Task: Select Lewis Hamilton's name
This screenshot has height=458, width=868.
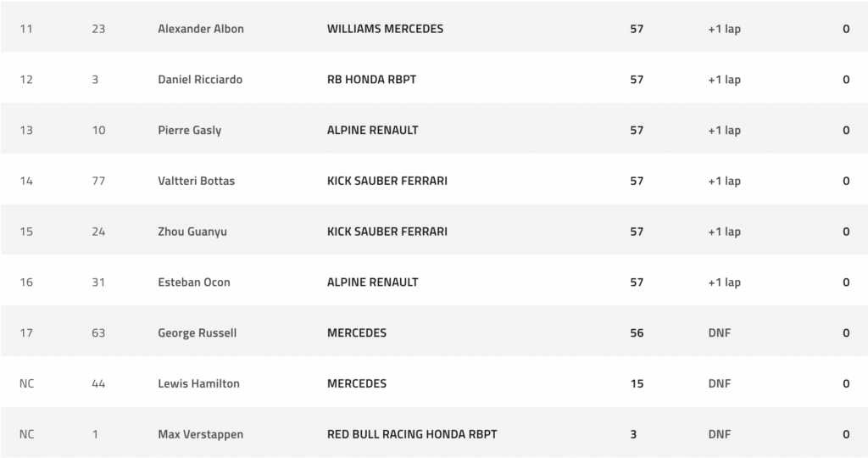Action: click(x=198, y=383)
